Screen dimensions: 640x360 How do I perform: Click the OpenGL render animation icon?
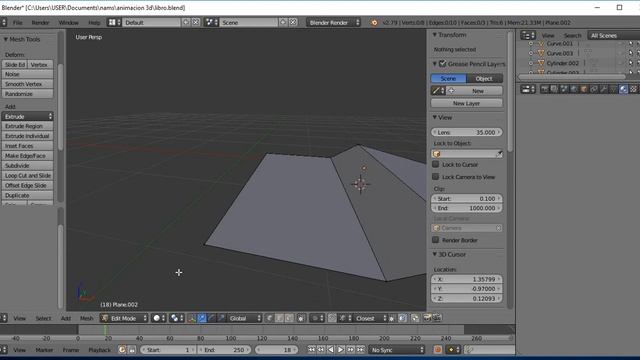pyautogui.click(x=437, y=318)
